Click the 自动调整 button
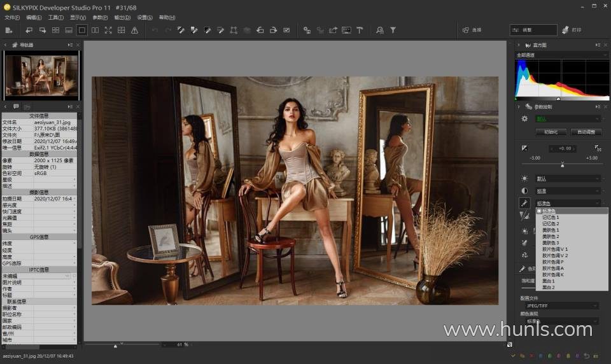This screenshot has height=364, width=611. tap(586, 132)
